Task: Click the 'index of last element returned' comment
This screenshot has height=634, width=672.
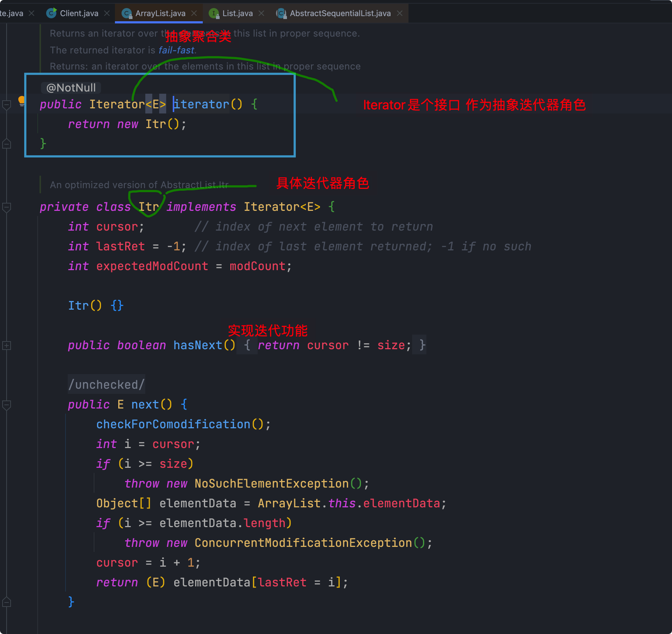Action: click(x=363, y=246)
